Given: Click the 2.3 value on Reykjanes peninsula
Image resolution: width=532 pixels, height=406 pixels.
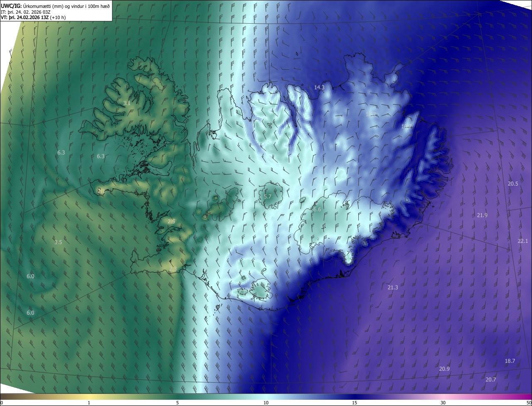Looking at the screenshot, I should pos(173,270).
